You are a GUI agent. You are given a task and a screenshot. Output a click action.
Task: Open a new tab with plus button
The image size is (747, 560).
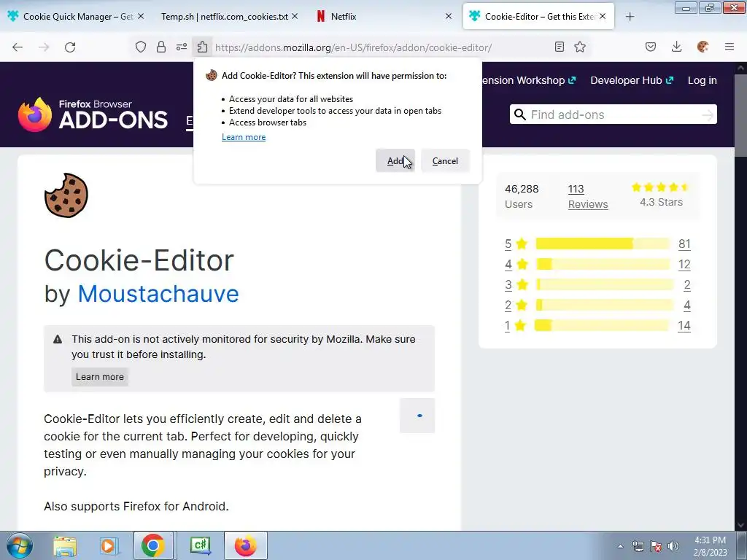click(x=630, y=17)
